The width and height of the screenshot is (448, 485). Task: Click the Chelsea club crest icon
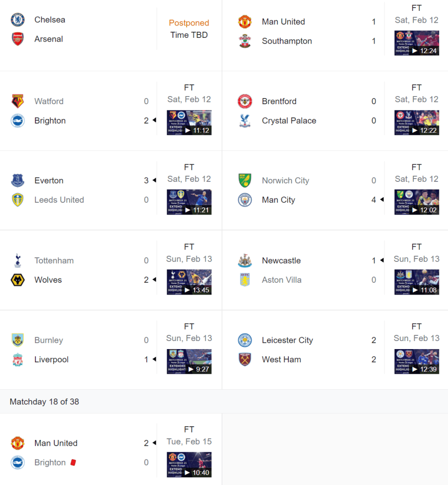[x=18, y=19]
